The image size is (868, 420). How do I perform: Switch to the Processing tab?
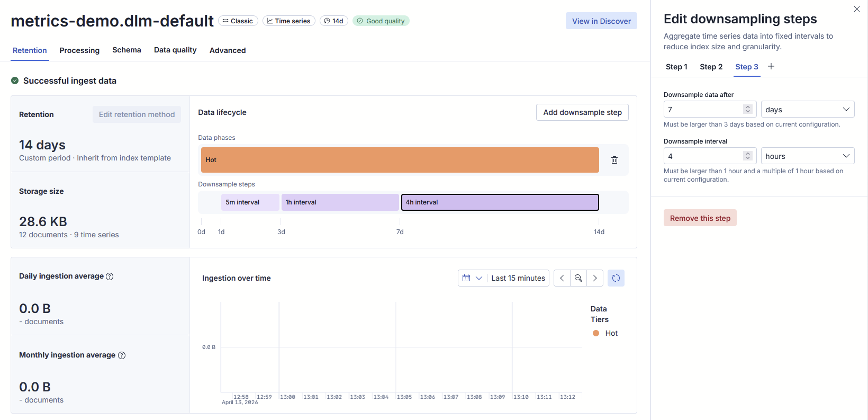coord(79,50)
